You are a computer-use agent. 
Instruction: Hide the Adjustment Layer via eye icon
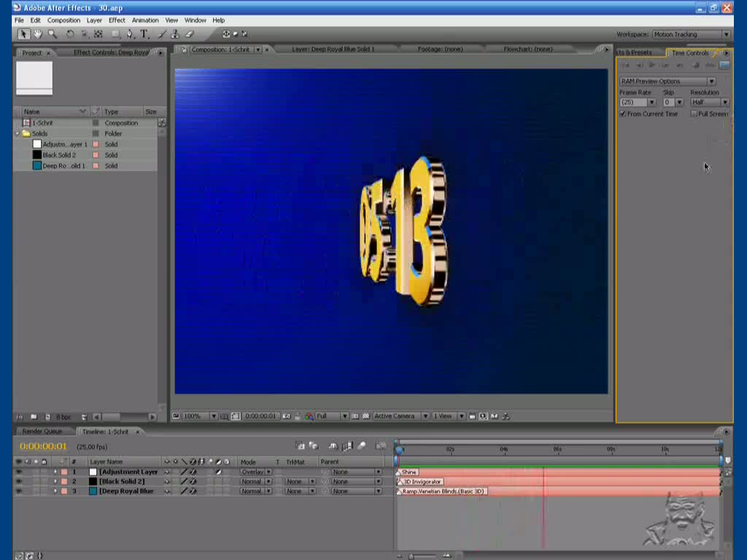[x=18, y=472]
